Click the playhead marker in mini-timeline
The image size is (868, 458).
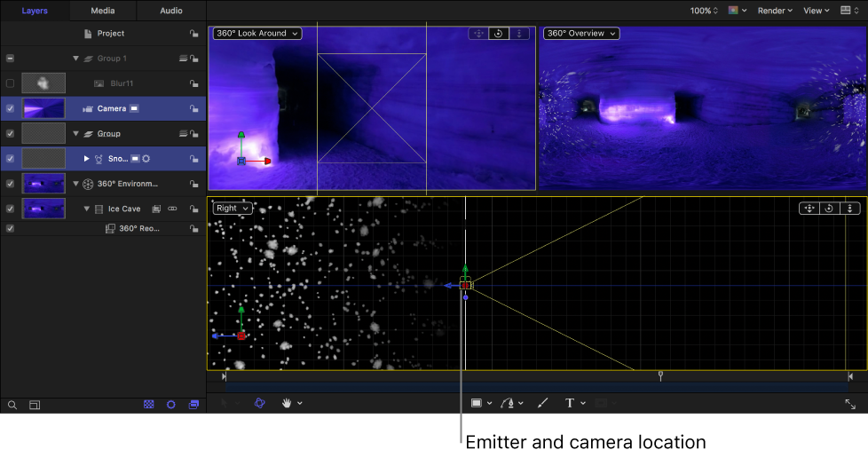click(660, 376)
